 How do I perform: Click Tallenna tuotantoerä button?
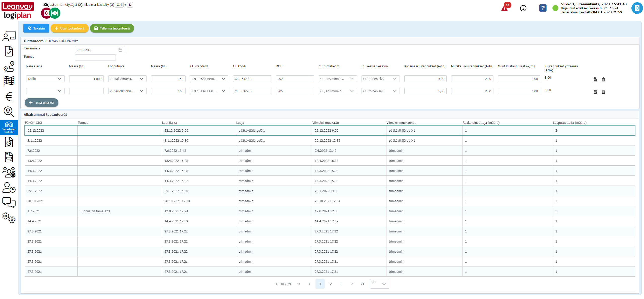(112, 28)
